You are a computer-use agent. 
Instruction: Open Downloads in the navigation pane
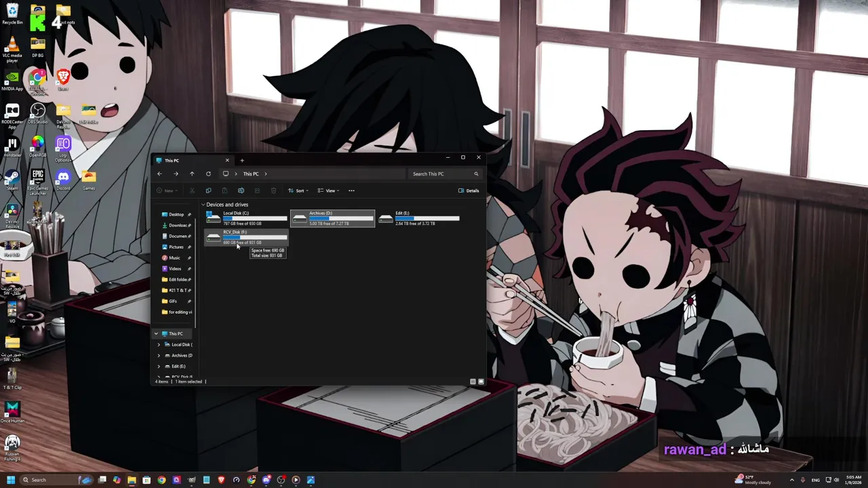[176, 225]
